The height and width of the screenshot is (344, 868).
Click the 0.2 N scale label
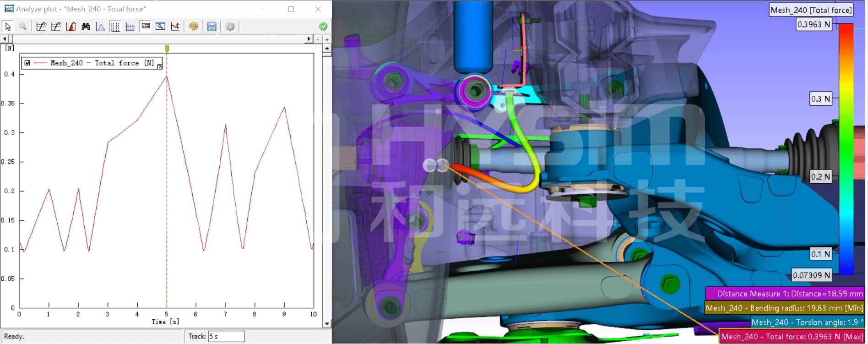tap(821, 176)
